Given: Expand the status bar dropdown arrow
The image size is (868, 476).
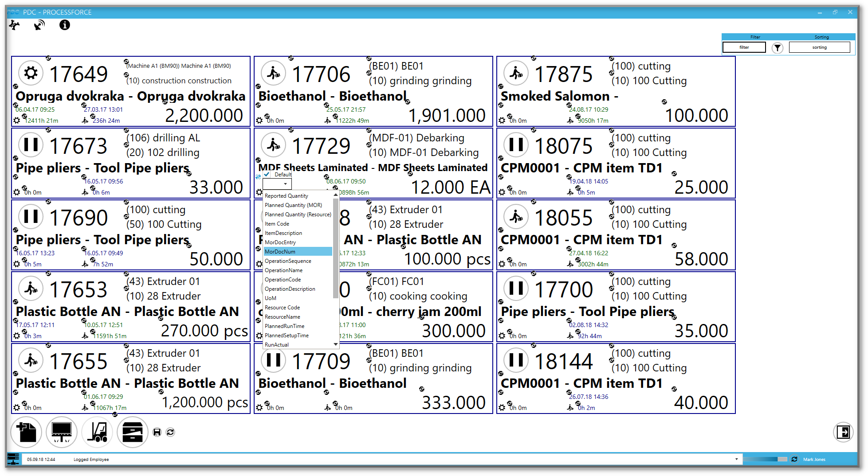Looking at the screenshot, I should (737, 459).
